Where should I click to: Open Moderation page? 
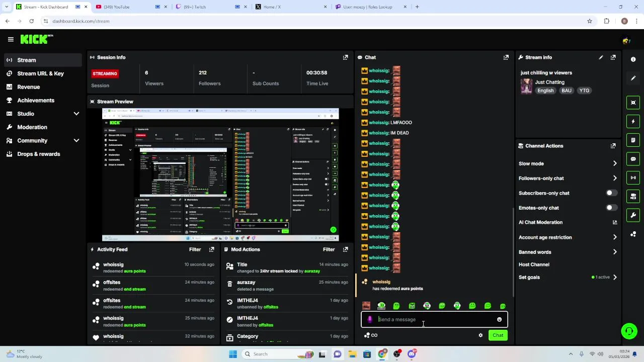tap(42, 127)
